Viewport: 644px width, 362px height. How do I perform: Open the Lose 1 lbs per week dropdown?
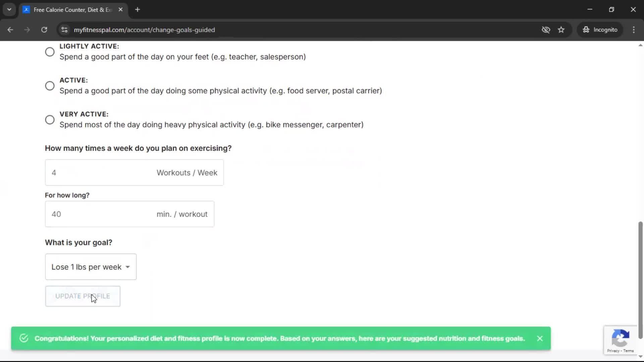[91, 267]
